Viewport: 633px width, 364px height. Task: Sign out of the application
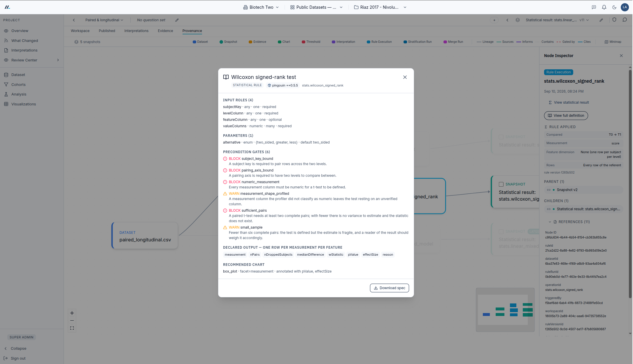[x=18, y=358]
